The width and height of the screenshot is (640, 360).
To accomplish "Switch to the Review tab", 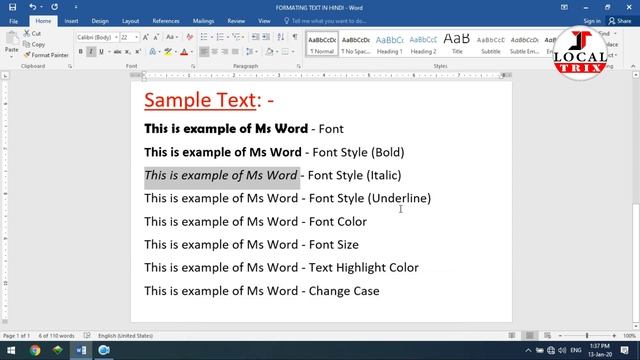I will coord(236,21).
